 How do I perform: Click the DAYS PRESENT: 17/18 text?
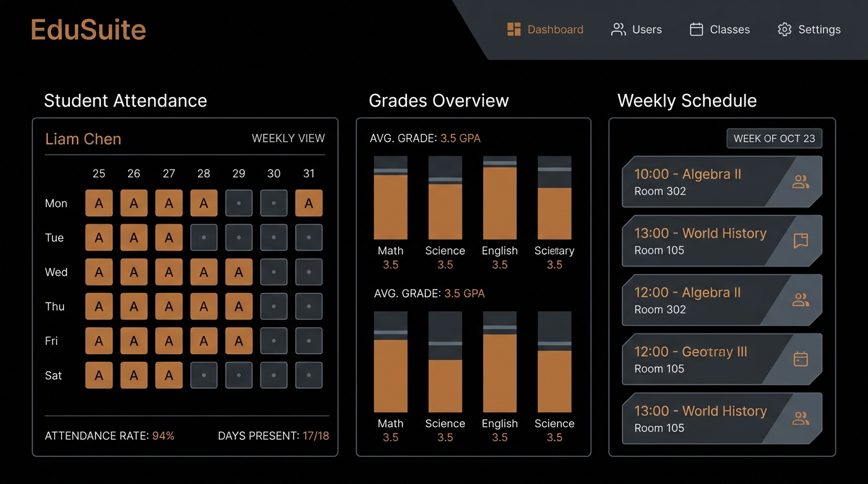(x=274, y=435)
